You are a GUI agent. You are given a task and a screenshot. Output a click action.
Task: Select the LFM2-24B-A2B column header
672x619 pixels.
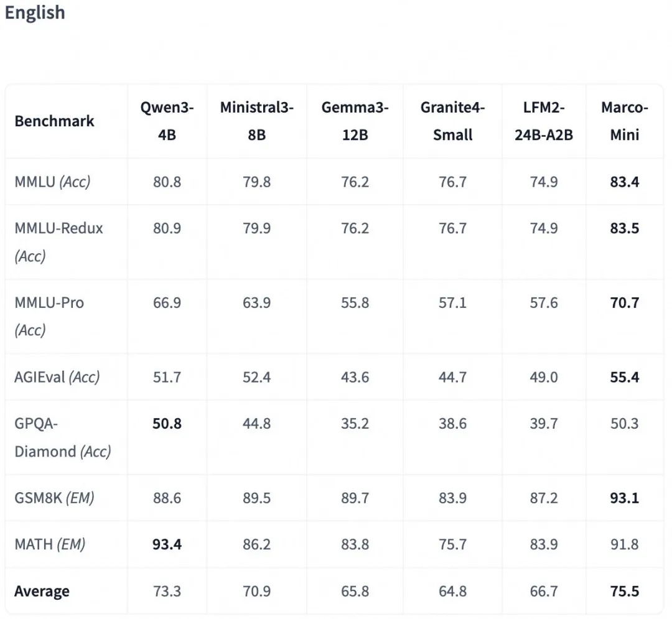(543, 121)
